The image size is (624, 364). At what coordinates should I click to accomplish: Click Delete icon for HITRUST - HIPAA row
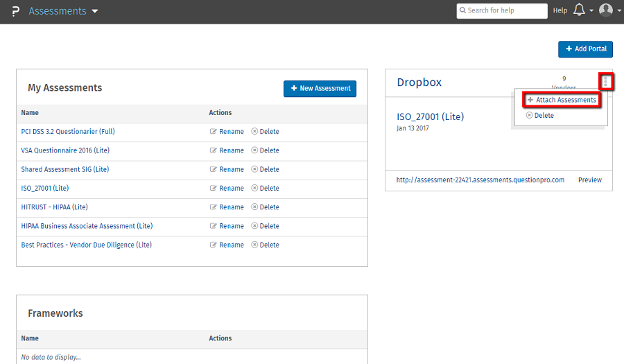[x=254, y=207]
